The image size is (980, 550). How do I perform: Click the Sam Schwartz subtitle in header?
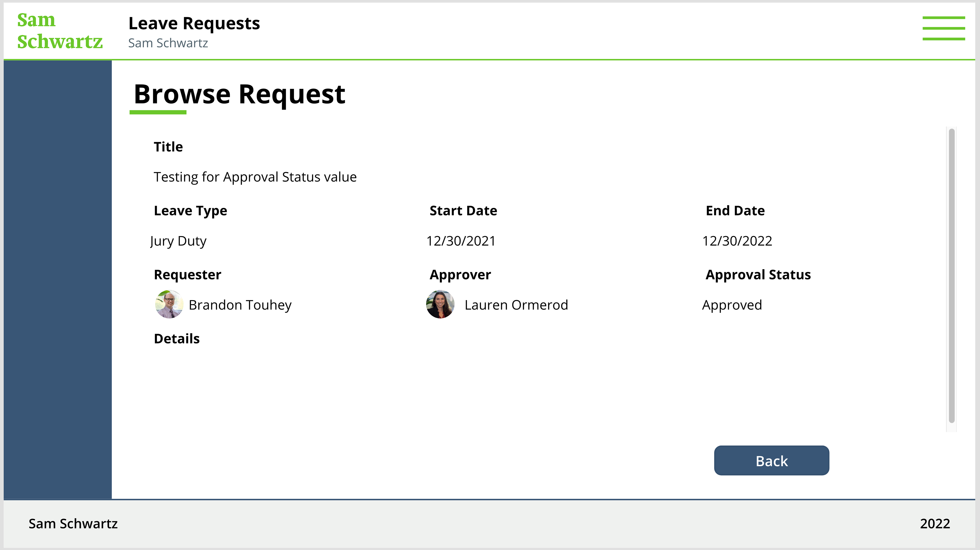click(x=168, y=43)
